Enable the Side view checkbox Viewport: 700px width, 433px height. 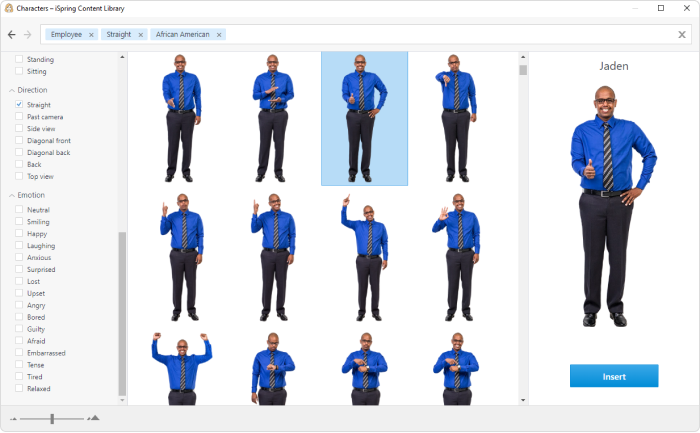click(19, 128)
